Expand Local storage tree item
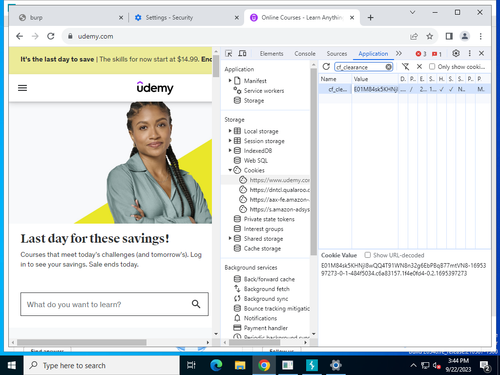Viewport: 500px width, 375px height. 230,131
